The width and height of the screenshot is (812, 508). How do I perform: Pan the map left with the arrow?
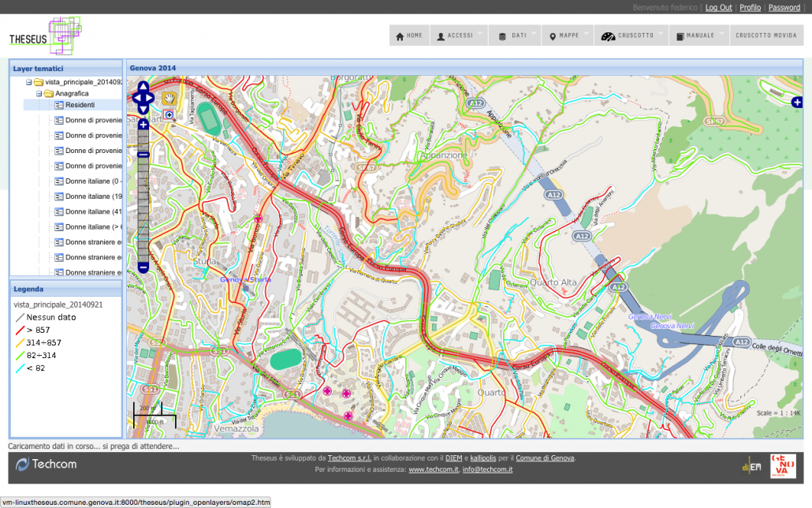click(136, 98)
